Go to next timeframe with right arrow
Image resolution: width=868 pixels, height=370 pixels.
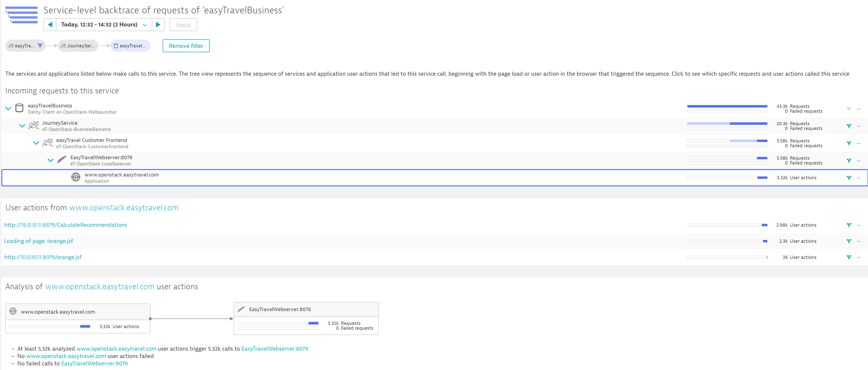tap(158, 25)
